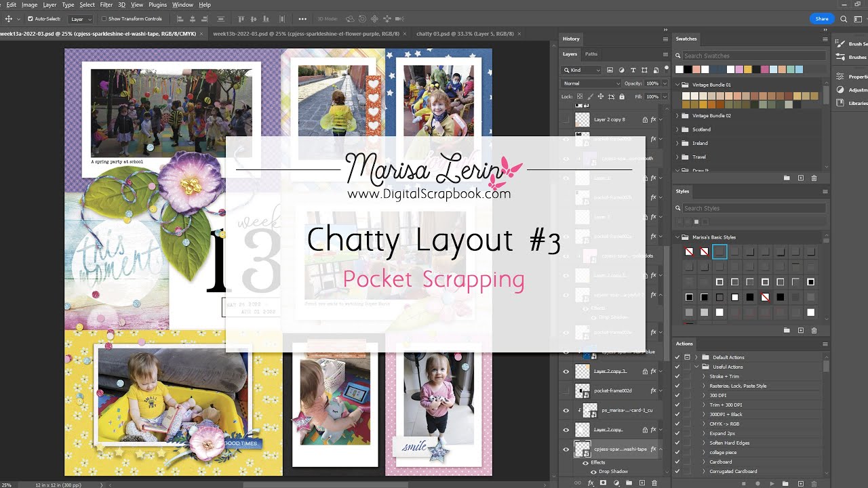Screen dimensions: 868x488
Task: Open the search magnifier icon top right
Action: point(844,19)
